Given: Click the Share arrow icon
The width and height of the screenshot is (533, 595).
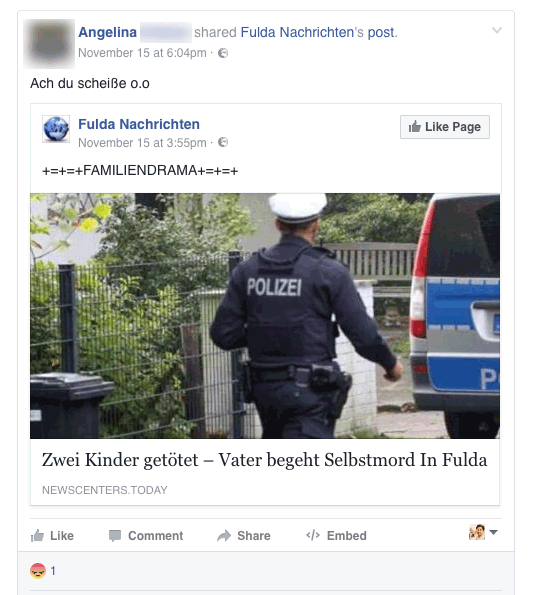Looking at the screenshot, I should [224, 535].
